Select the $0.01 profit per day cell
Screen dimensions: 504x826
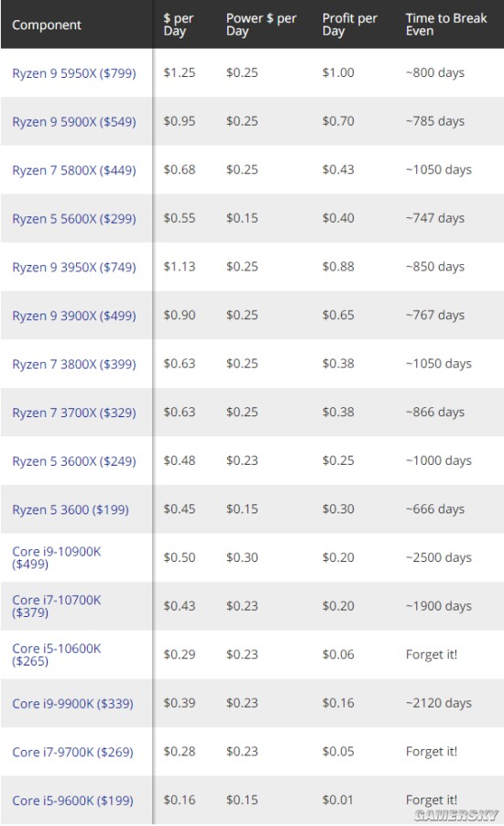338,799
